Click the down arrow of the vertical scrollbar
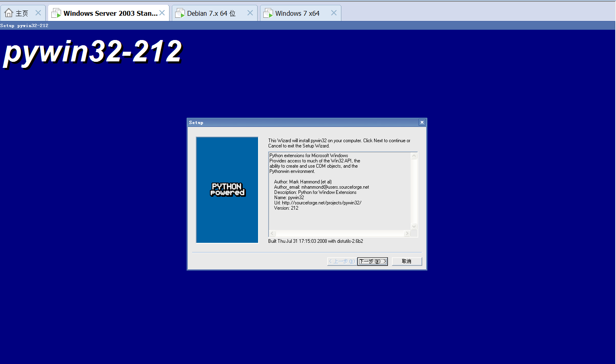This screenshot has width=616, height=364. (414, 226)
